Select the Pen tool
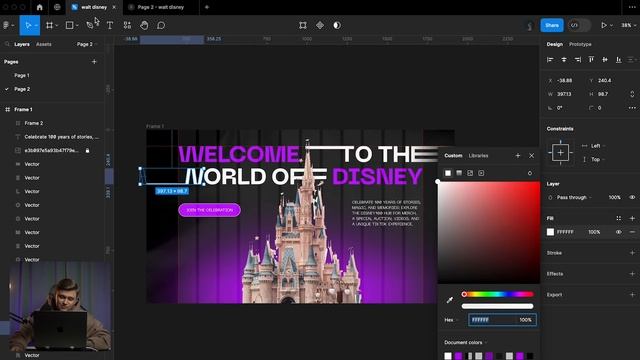 pyautogui.click(x=90, y=25)
